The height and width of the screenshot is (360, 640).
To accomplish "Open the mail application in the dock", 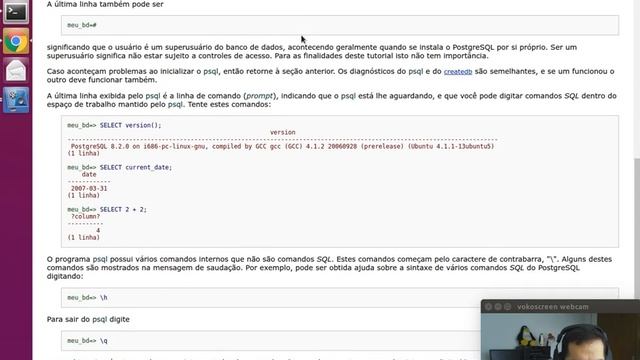I will [x=16, y=70].
